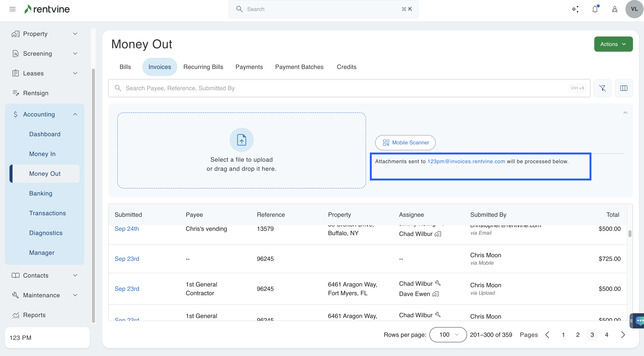Open the column chooser icon
Viewport: 644px width, 356px height.
[x=623, y=88]
